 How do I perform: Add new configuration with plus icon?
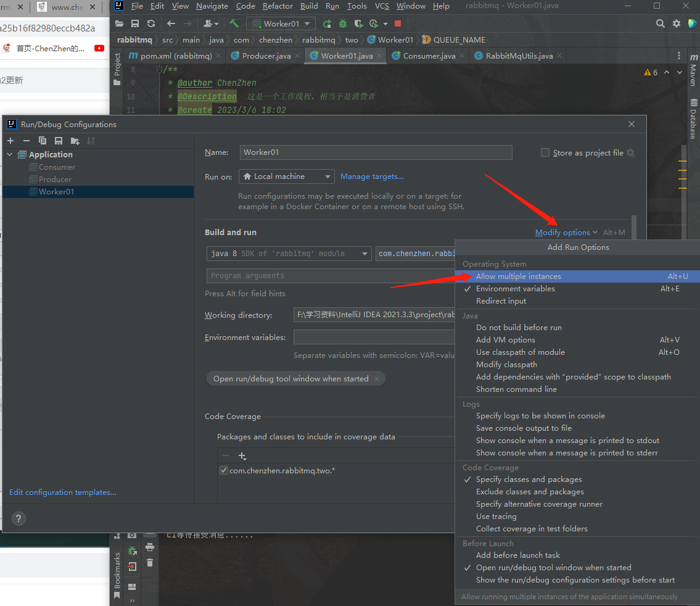pyautogui.click(x=10, y=141)
